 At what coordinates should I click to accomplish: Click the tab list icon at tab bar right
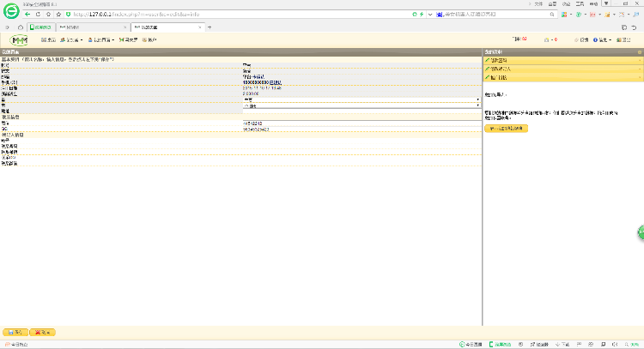coord(624,27)
